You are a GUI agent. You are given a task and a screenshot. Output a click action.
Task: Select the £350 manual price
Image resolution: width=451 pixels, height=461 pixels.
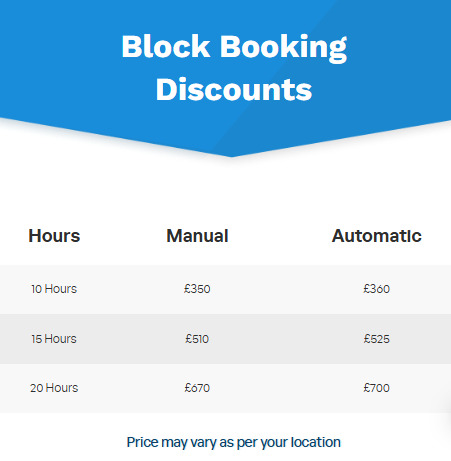point(197,289)
